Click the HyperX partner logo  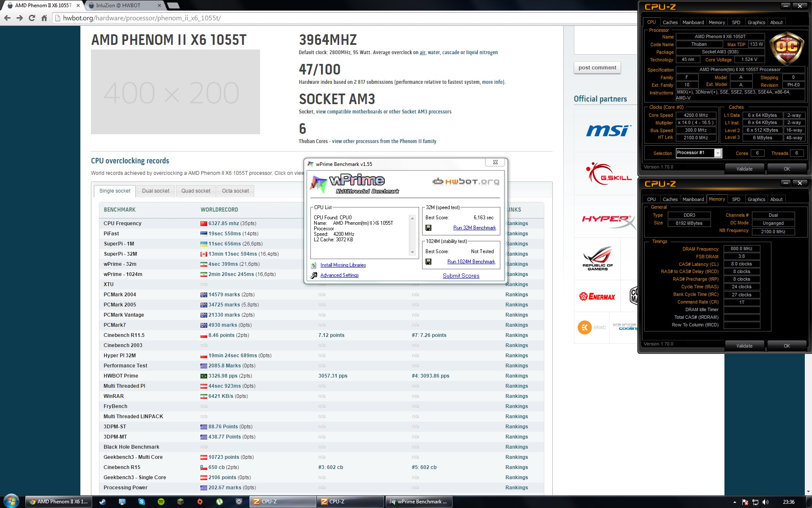click(x=608, y=221)
